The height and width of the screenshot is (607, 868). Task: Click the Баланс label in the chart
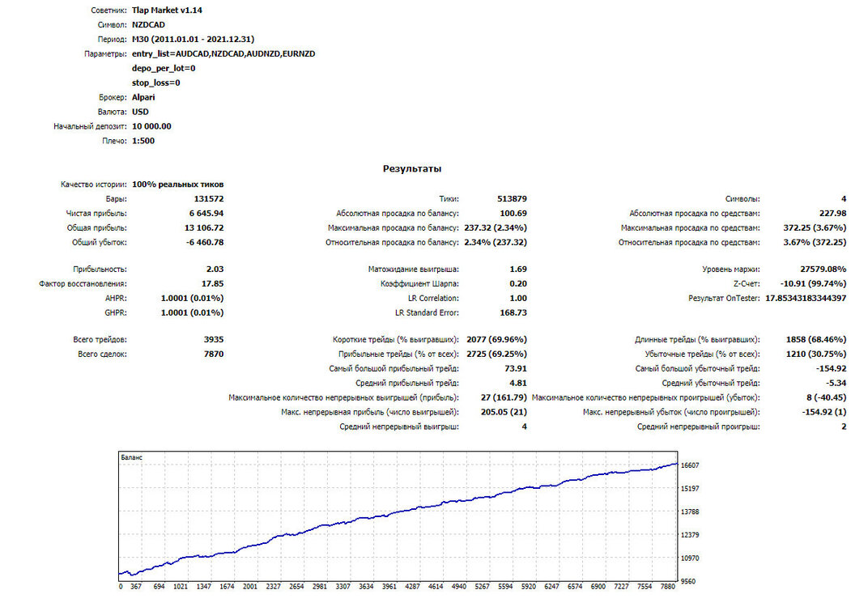132,457
